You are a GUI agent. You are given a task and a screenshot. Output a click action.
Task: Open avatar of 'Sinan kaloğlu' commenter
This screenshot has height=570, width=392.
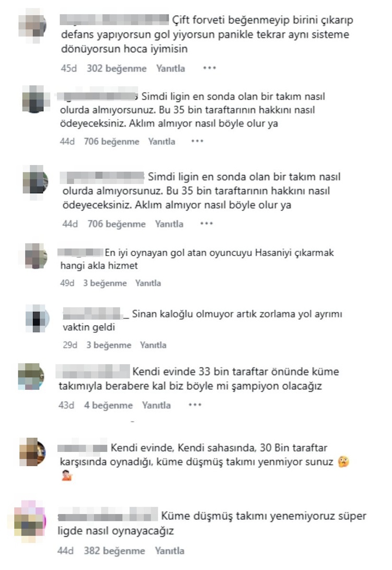pos(38,319)
